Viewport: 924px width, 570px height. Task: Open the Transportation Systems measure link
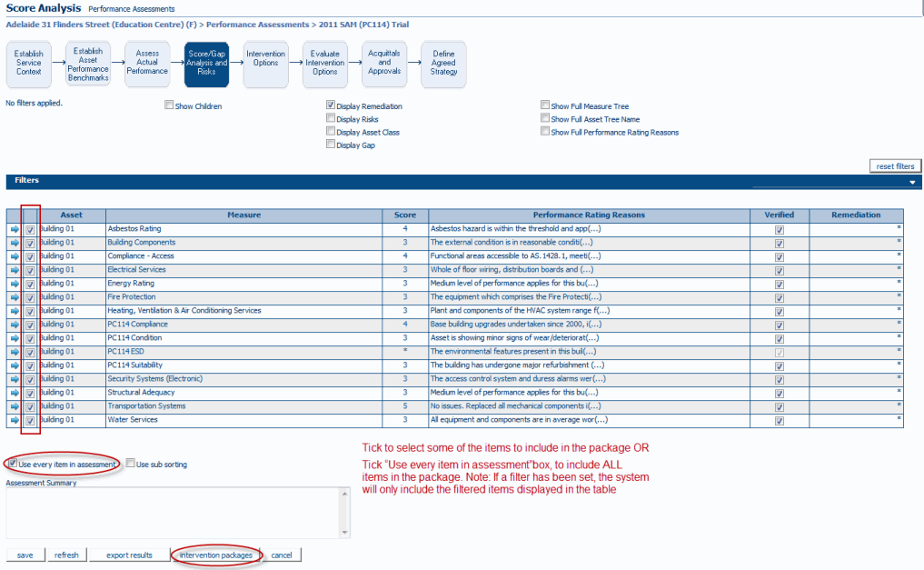click(146, 406)
